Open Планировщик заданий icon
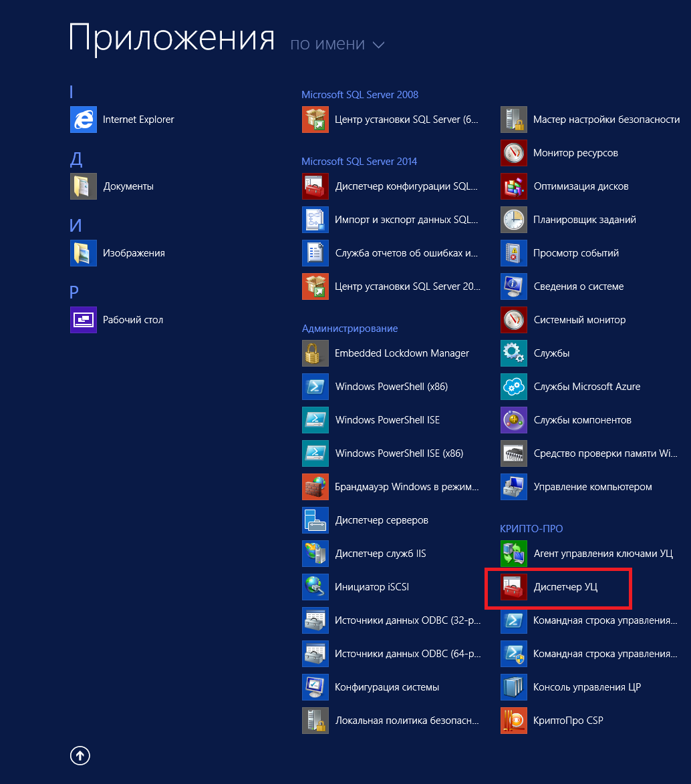 point(514,220)
